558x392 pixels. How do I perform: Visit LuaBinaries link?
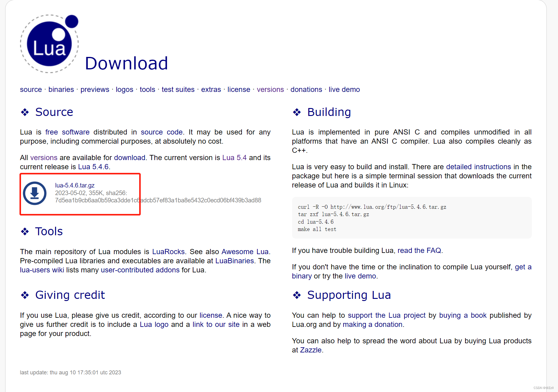(x=235, y=261)
